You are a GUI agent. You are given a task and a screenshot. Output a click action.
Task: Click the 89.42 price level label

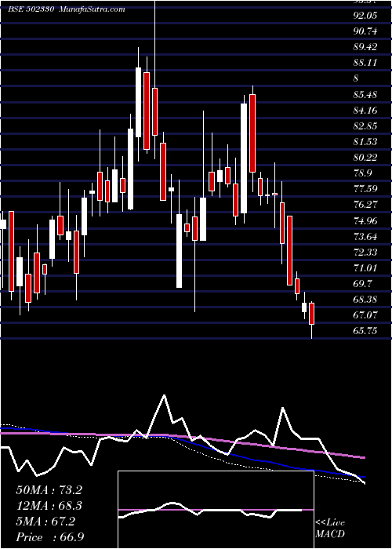(x=365, y=47)
